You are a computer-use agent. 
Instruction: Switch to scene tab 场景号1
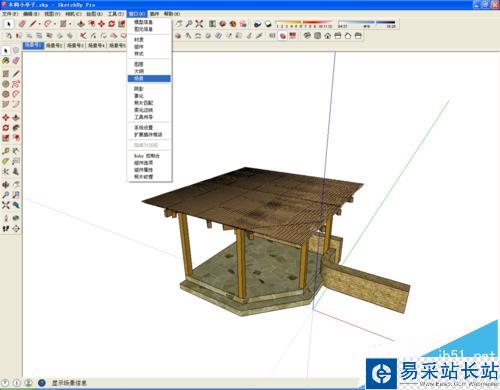click(x=33, y=45)
